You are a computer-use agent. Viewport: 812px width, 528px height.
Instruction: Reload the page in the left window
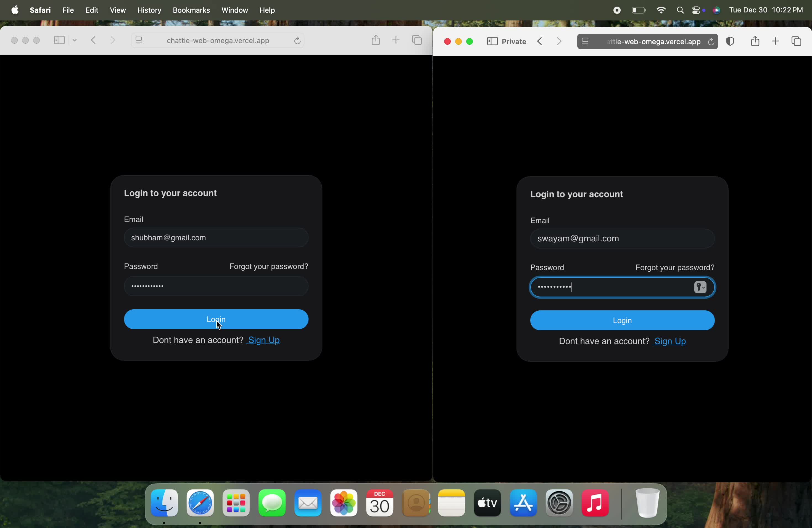coord(297,41)
